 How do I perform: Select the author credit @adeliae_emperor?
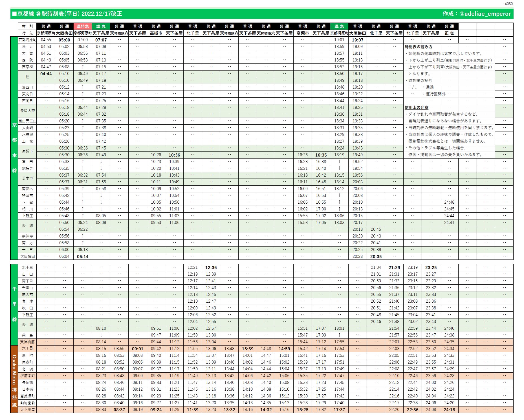pos(485,14)
